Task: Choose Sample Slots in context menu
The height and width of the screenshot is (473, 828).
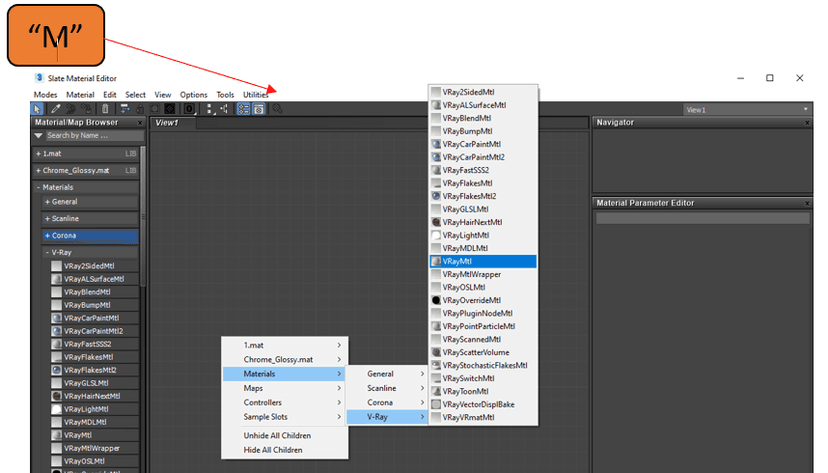Action: tap(285, 417)
